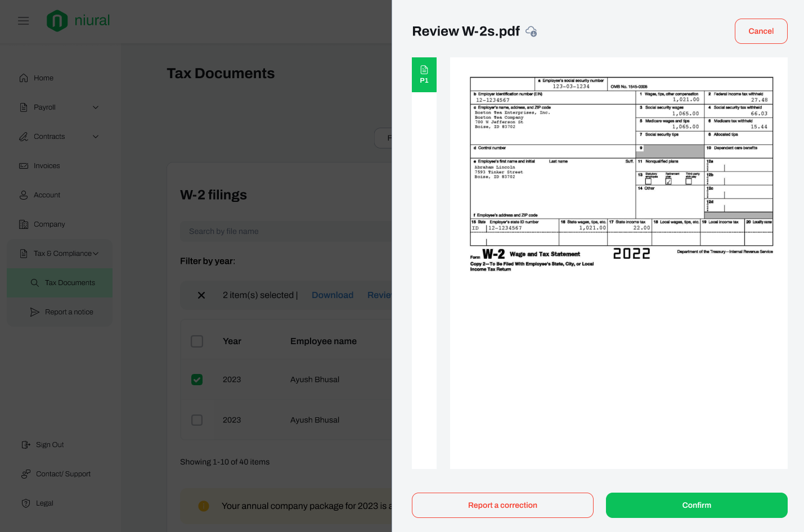Expand the Contracts chevron
Screen dimensions: 804x532
[x=96, y=137]
